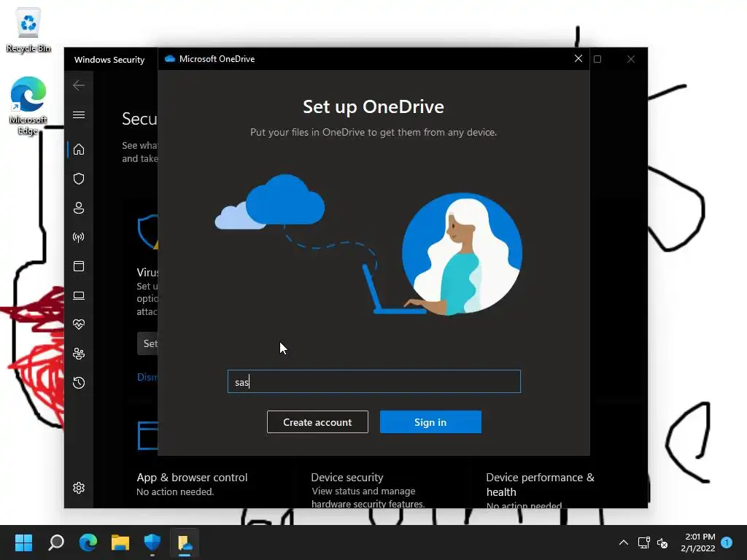Image resolution: width=747 pixels, height=560 pixels.
Task: Click App & browser control tile icon
Action: click(147, 435)
